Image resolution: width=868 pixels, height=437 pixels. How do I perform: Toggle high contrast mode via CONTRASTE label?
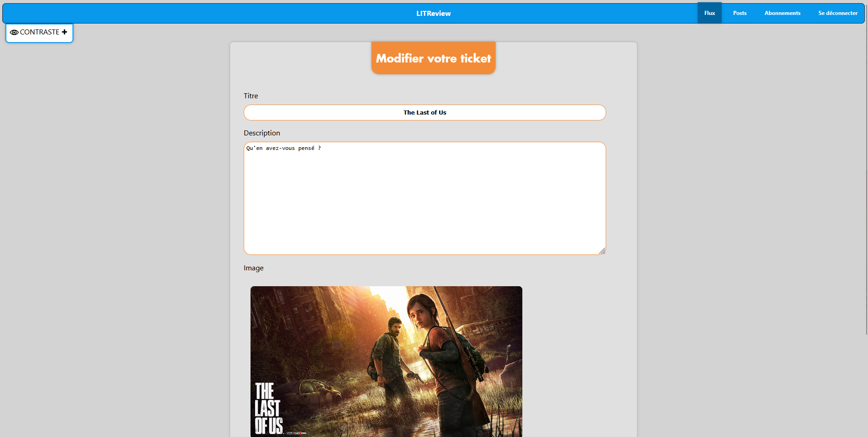click(39, 32)
